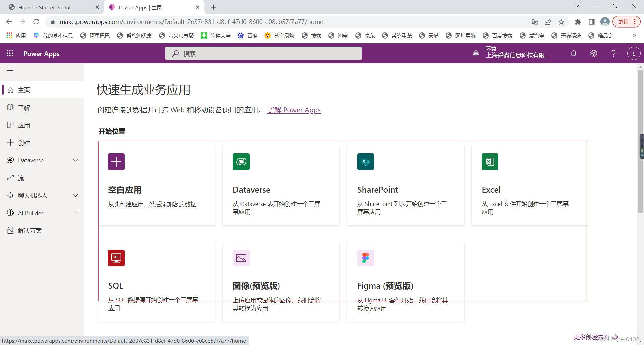Image resolution: width=644 pixels, height=345 pixels.
Task: Click the notifications bell icon
Action: tap(574, 53)
